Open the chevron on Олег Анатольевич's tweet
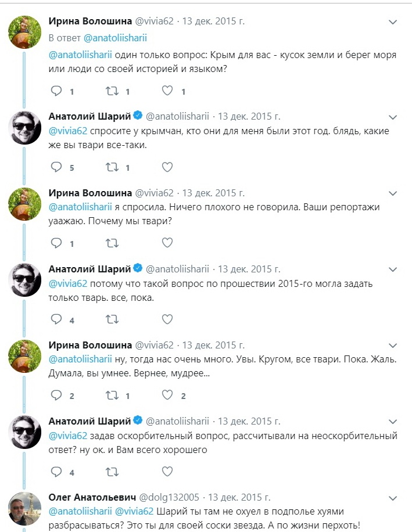The image size is (412, 532). pos(393,498)
